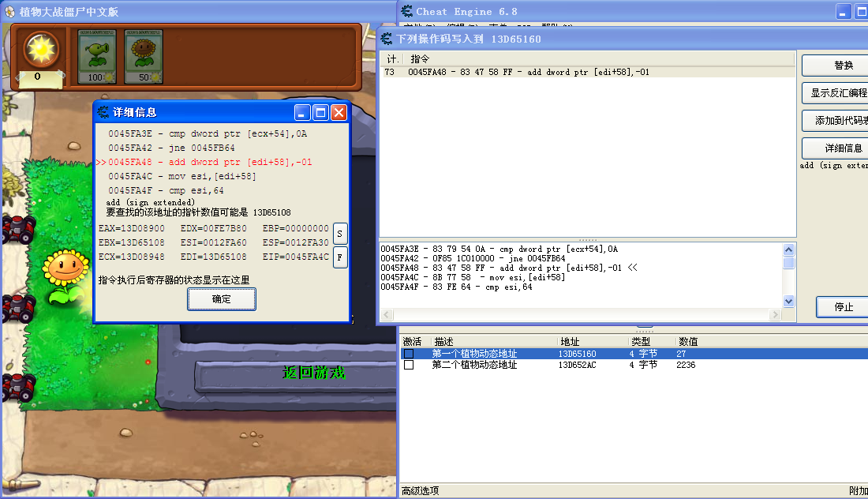Open 详细信息 button in opcode window
The image size is (868, 499).
click(x=835, y=148)
